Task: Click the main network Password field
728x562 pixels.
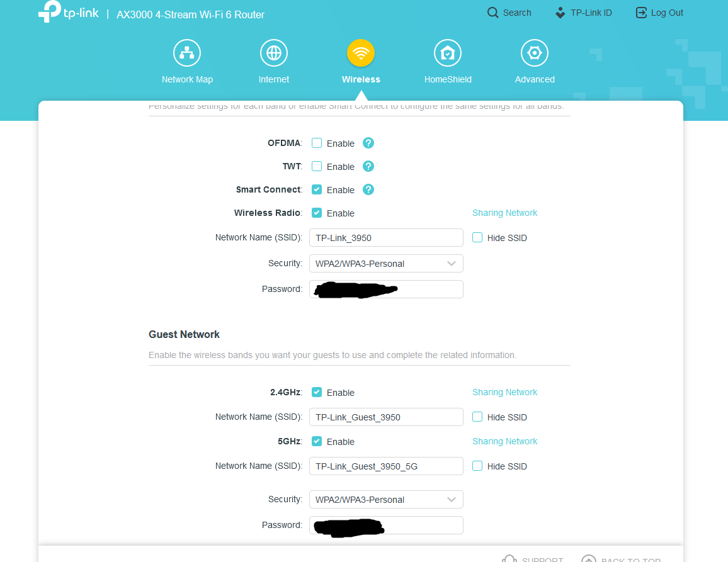Action: tap(386, 289)
